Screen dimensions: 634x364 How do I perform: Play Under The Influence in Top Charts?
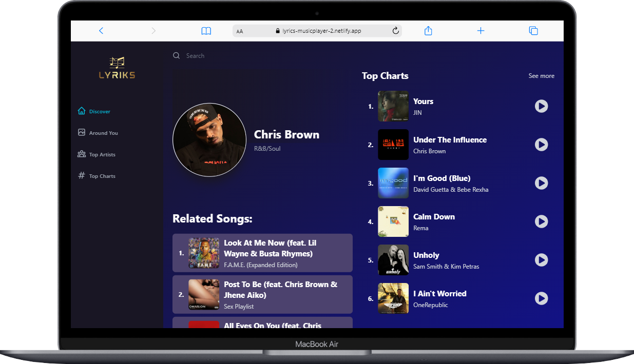tap(541, 145)
